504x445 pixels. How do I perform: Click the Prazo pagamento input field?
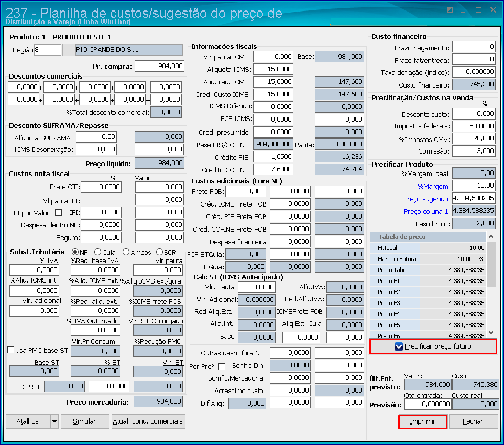point(474,47)
